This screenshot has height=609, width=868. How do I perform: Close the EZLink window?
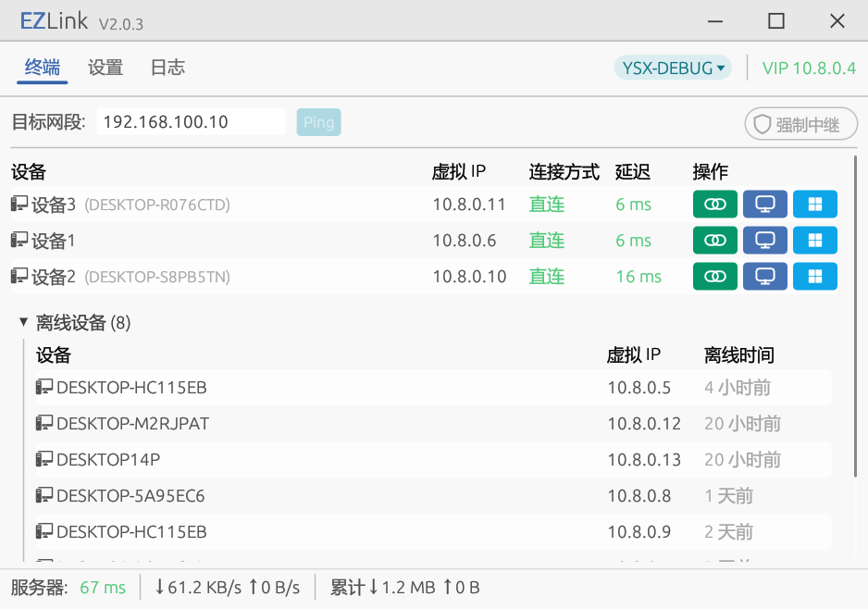(837, 21)
